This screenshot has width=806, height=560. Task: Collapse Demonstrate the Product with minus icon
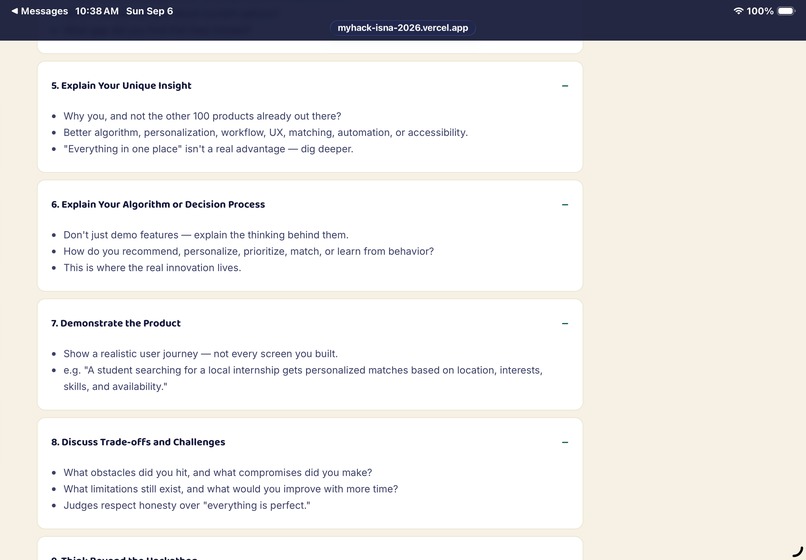(565, 323)
